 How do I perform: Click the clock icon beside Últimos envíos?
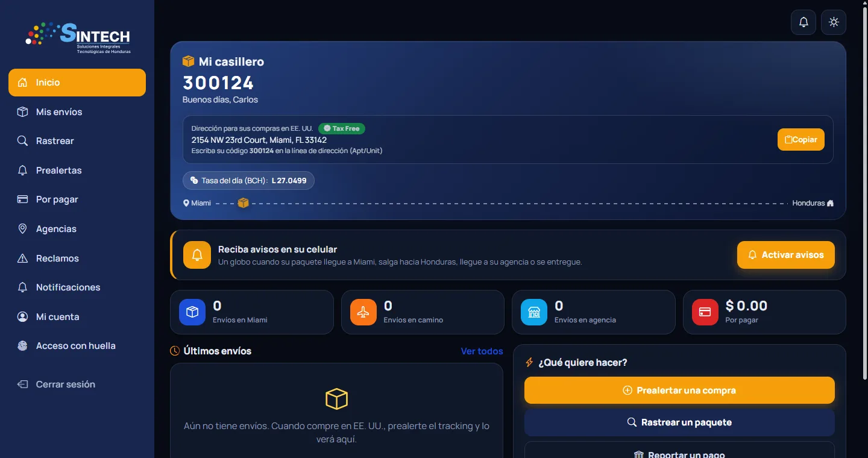point(175,351)
